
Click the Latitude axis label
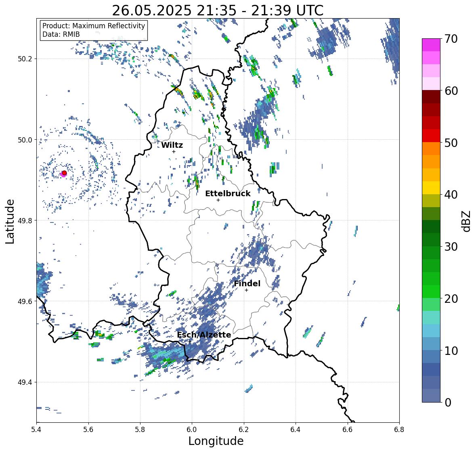[x=10, y=221]
